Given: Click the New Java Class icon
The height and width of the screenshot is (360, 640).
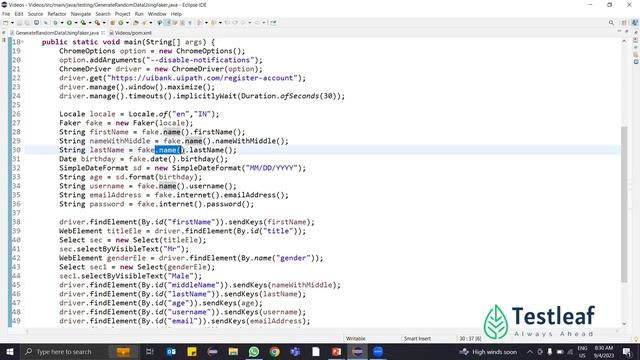Looking at the screenshot, I should [x=121, y=23].
